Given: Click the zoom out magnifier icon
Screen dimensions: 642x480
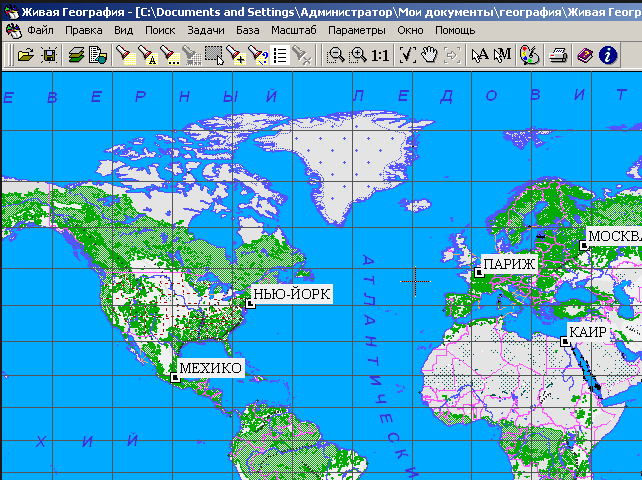Looking at the screenshot, I should coord(336,55).
